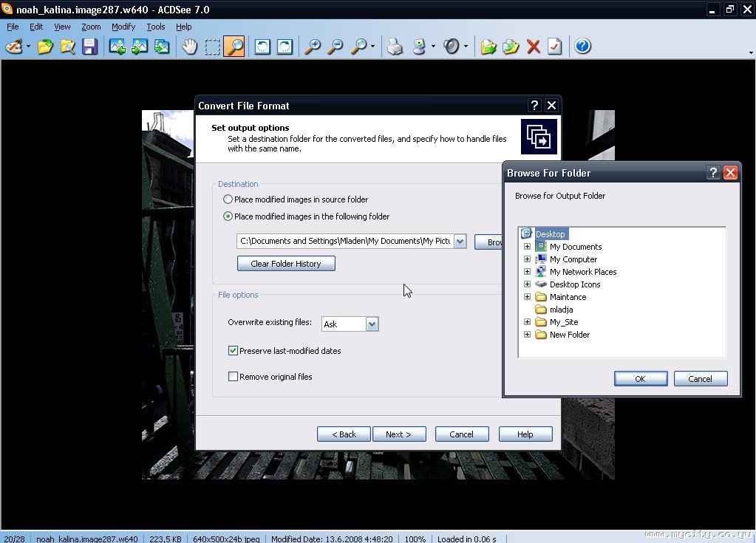Image resolution: width=756 pixels, height=543 pixels.
Task: Click the Print printer icon
Action: [395, 47]
